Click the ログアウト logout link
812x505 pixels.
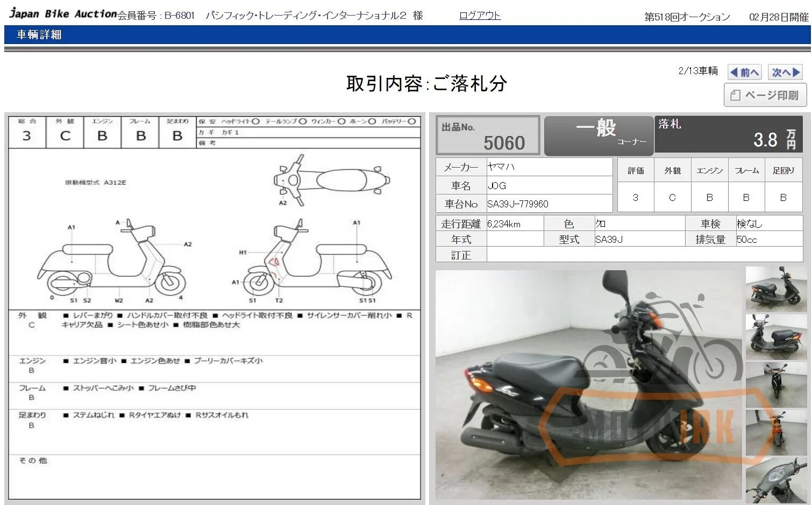[x=480, y=16]
